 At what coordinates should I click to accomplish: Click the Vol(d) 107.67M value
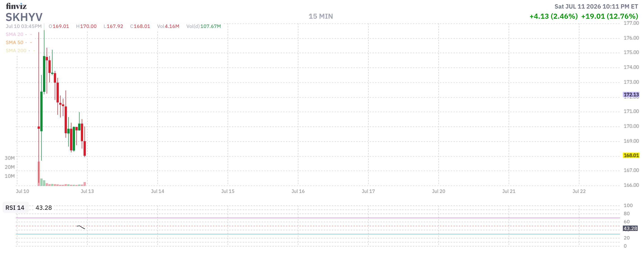click(x=211, y=26)
